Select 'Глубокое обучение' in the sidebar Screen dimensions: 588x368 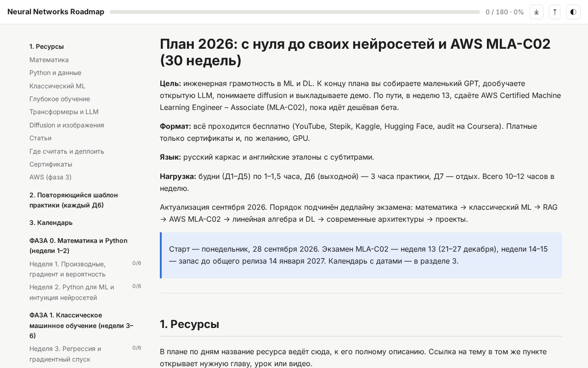(x=60, y=99)
